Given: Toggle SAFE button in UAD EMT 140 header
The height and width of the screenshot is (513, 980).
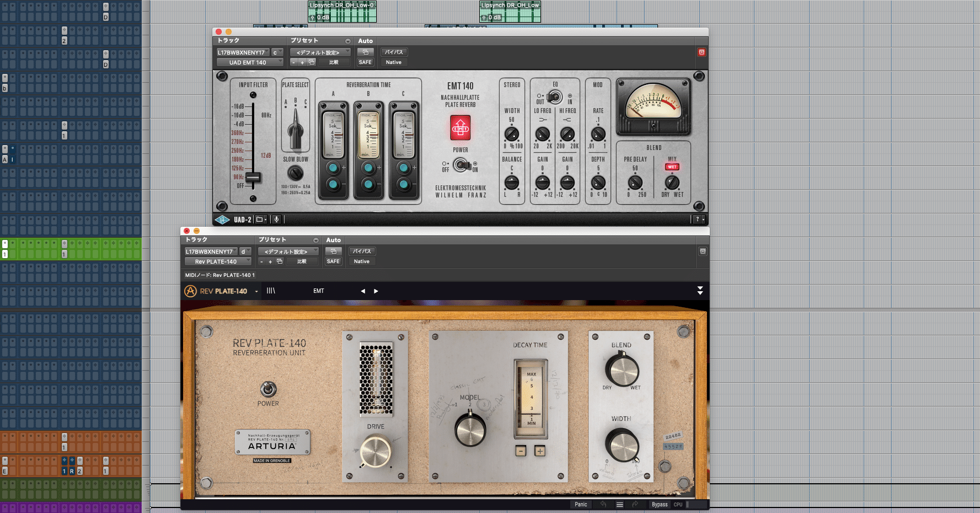Looking at the screenshot, I should [365, 62].
